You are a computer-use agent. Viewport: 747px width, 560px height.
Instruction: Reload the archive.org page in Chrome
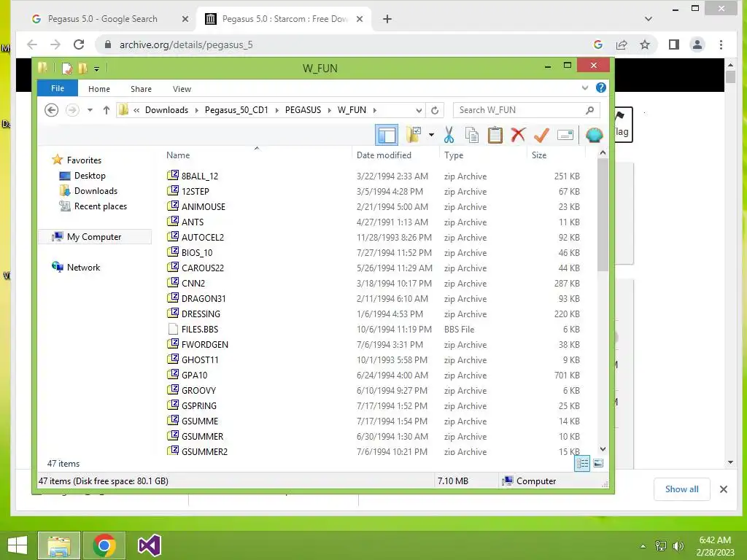coord(79,44)
